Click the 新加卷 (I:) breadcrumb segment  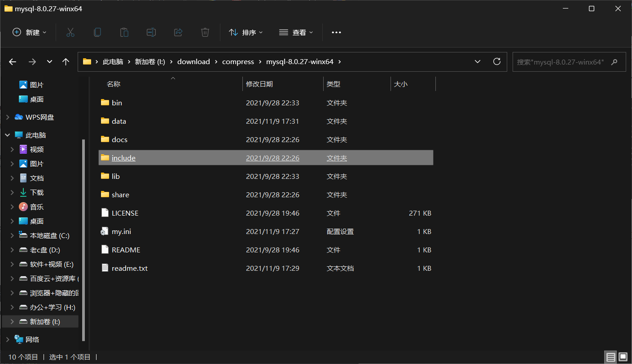click(x=150, y=62)
